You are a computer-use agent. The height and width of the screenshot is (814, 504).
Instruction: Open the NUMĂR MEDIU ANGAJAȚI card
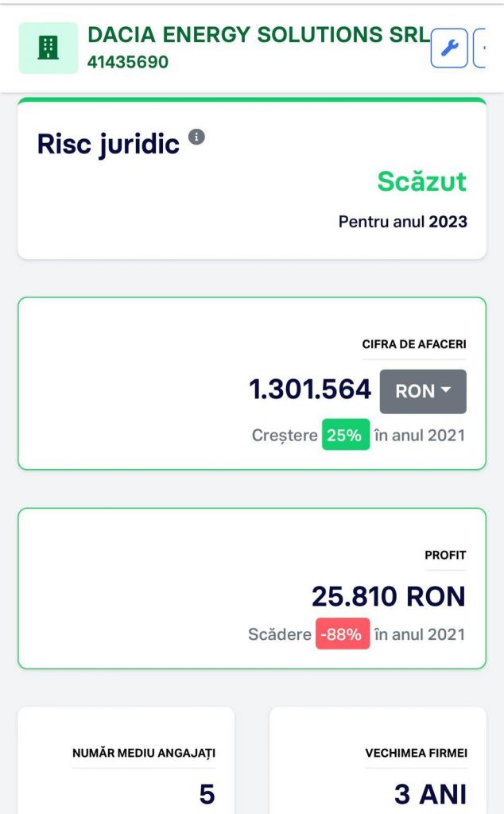pyautogui.click(x=126, y=760)
